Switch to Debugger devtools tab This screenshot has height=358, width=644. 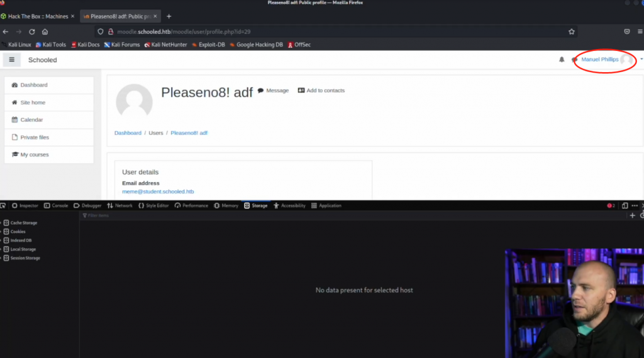click(87, 206)
